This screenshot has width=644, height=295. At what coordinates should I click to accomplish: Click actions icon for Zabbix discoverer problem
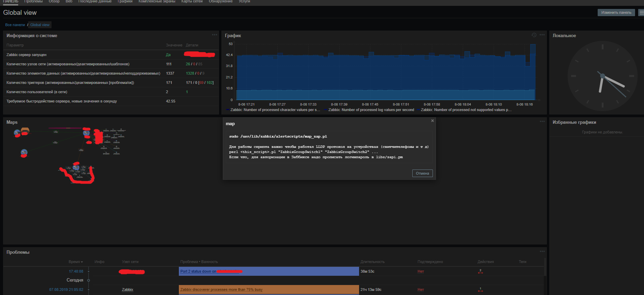click(480, 290)
